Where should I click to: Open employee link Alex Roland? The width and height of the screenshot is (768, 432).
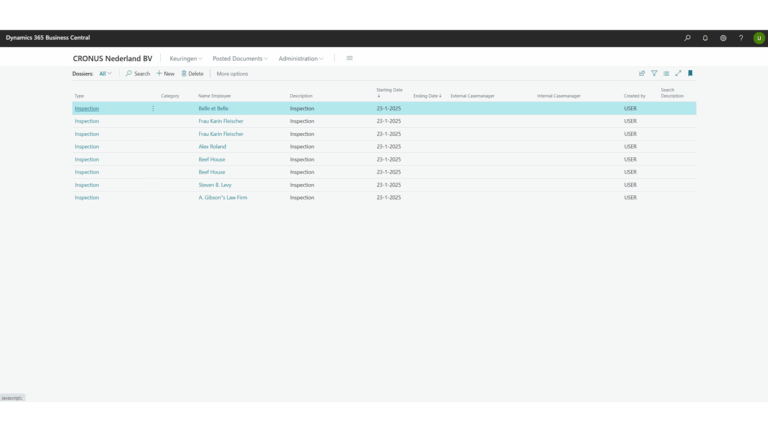pyautogui.click(x=212, y=146)
